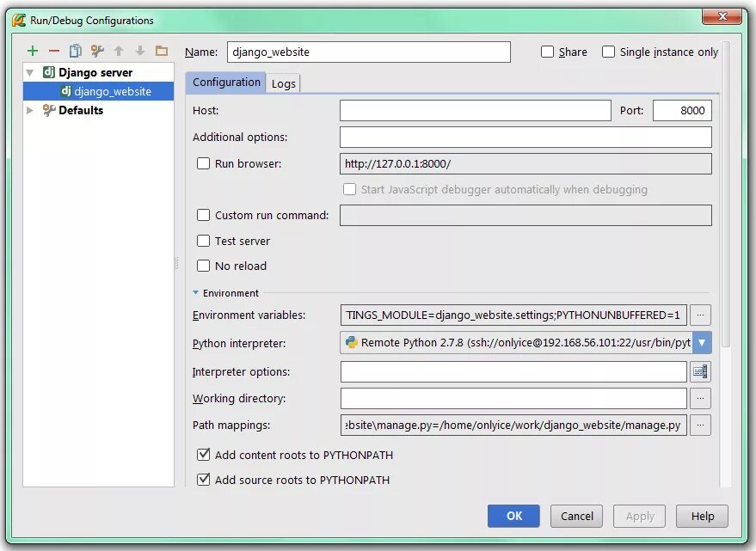Click the Additional options field
Image resolution: width=756 pixels, height=551 pixels.
click(526, 137)
